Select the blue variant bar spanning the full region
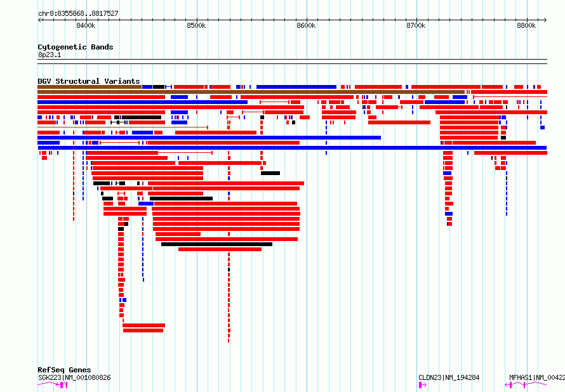Viewport: 565px width, 392px height. pos(292,148)
